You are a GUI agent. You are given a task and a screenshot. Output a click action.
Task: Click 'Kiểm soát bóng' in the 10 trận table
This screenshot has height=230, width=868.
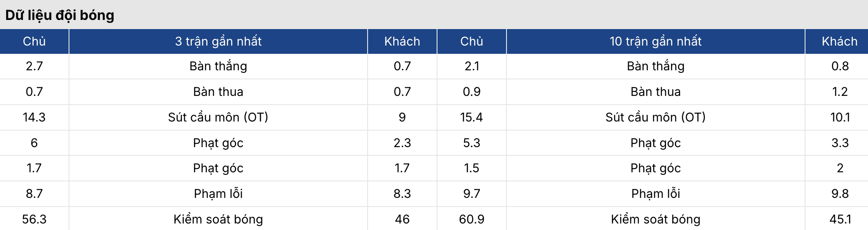pyautogui.click(x=655, y=219)
